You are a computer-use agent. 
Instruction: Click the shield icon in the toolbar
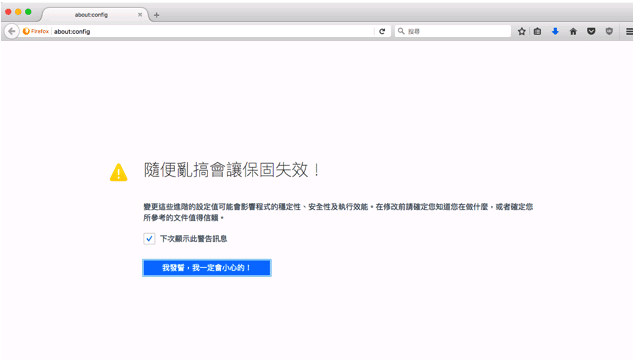pos(609,31)
